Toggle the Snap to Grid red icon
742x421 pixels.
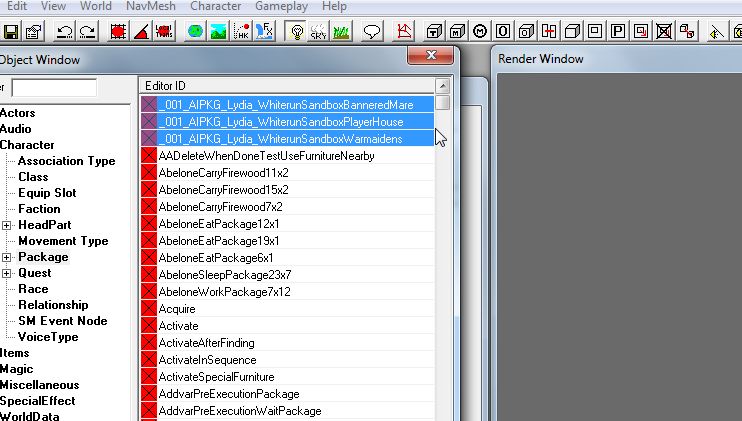click(x=118, y=32)
